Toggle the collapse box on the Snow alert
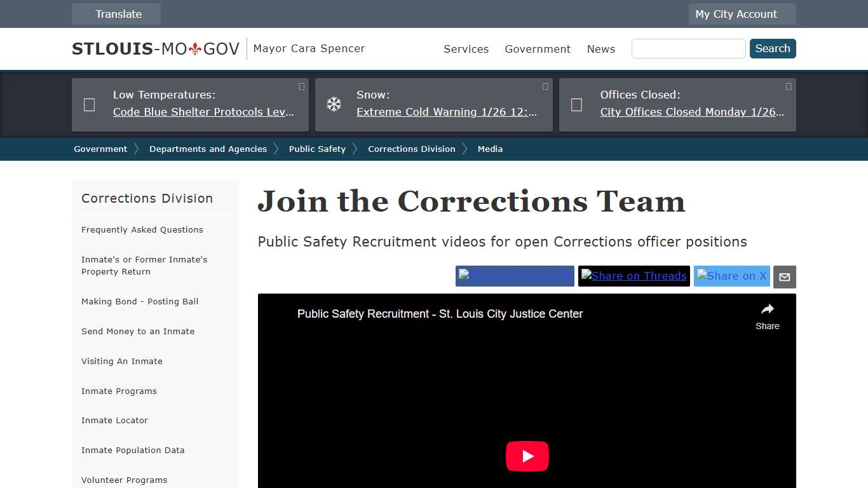This screenshot has height=488, width=868. coord(545,86)
